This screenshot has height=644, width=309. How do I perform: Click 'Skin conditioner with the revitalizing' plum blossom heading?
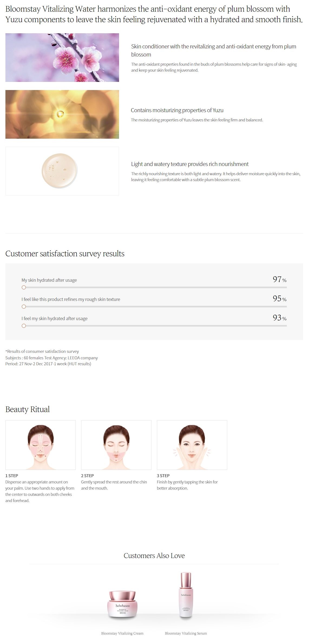click(x=214, y=51)
